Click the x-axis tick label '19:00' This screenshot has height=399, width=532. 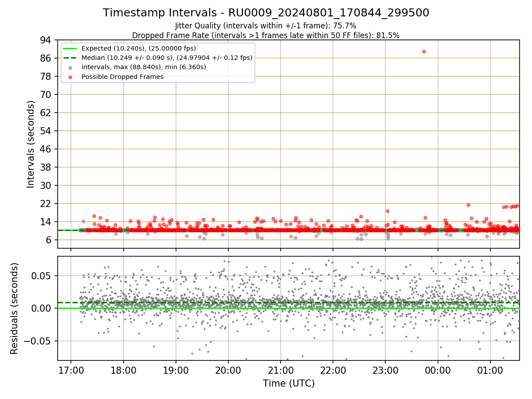pyautogui.click(x=176, y=370)
